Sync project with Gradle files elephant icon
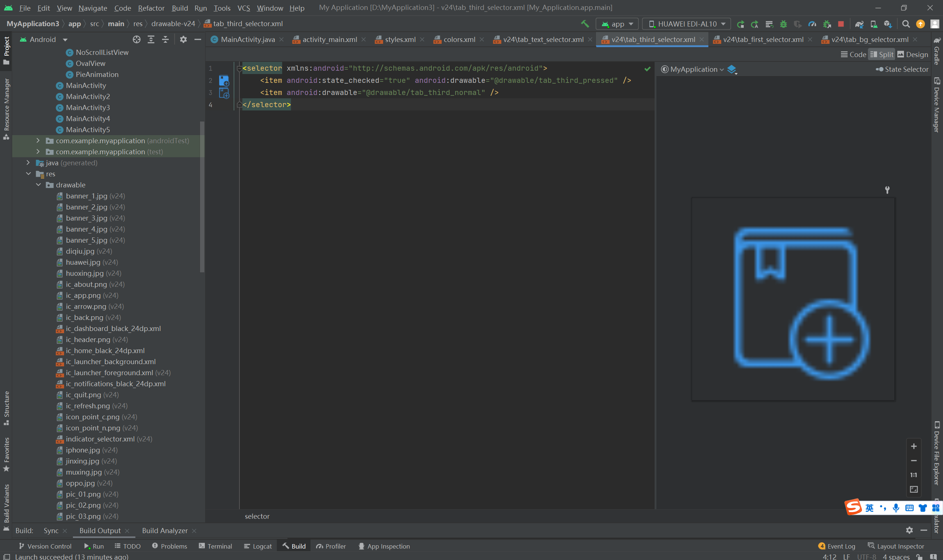The image size is (943, 560). click(860, 24)
